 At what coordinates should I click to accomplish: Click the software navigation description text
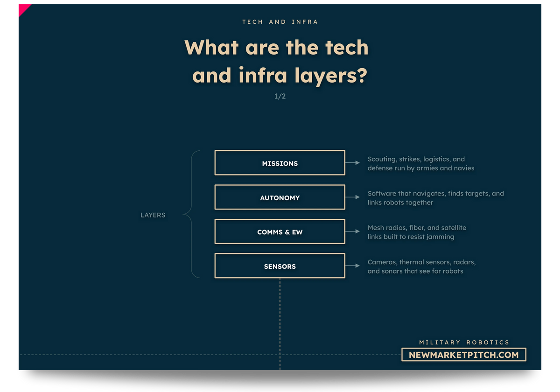pyautogui.click(x=435, y=198)
